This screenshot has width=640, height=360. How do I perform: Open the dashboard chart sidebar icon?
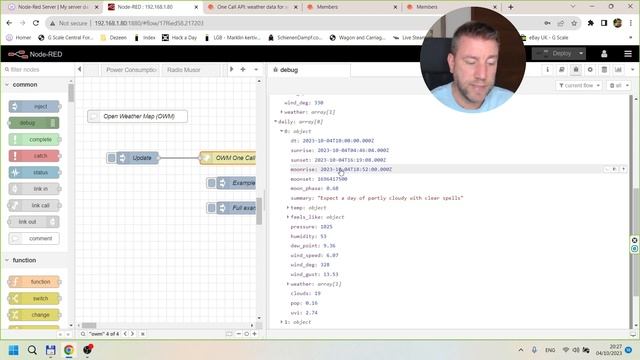click(619, 70)
